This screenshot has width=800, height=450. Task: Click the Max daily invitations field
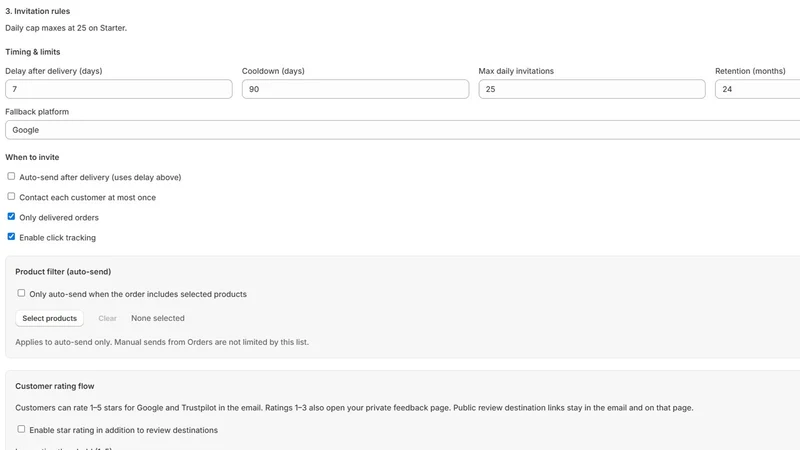pos(592,89)
